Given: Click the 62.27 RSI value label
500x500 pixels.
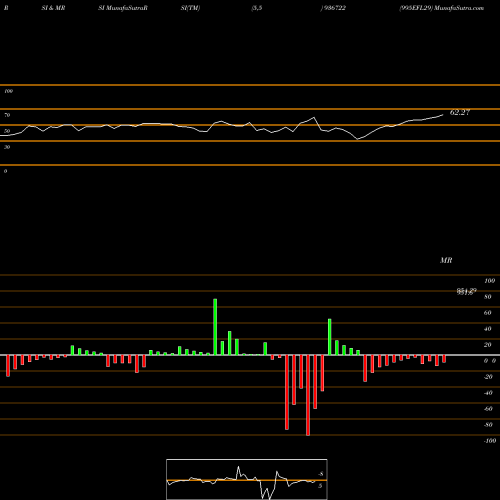Looking at the screenshot, I should click(x=460, y=112).
